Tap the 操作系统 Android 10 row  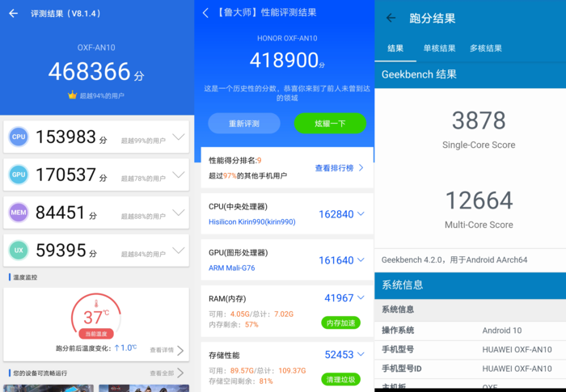tap(471, 331)
